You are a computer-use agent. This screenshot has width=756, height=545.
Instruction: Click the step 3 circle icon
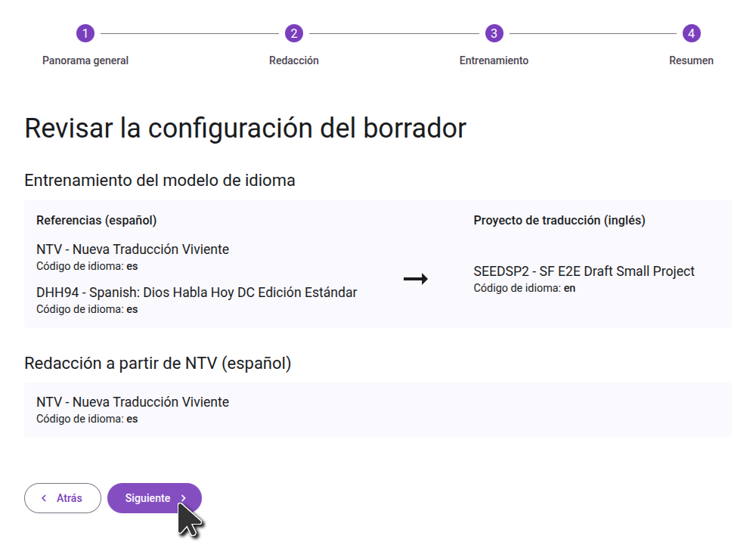click(x=494, y=33)
